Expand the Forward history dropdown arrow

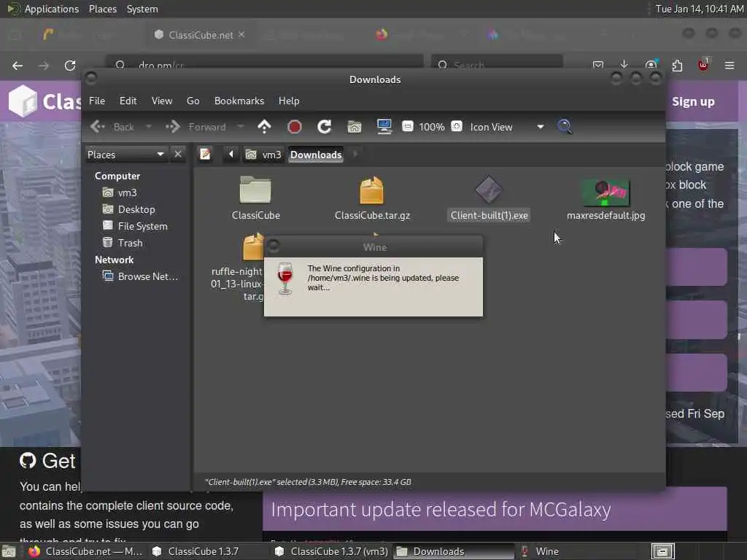coord(241,127)
